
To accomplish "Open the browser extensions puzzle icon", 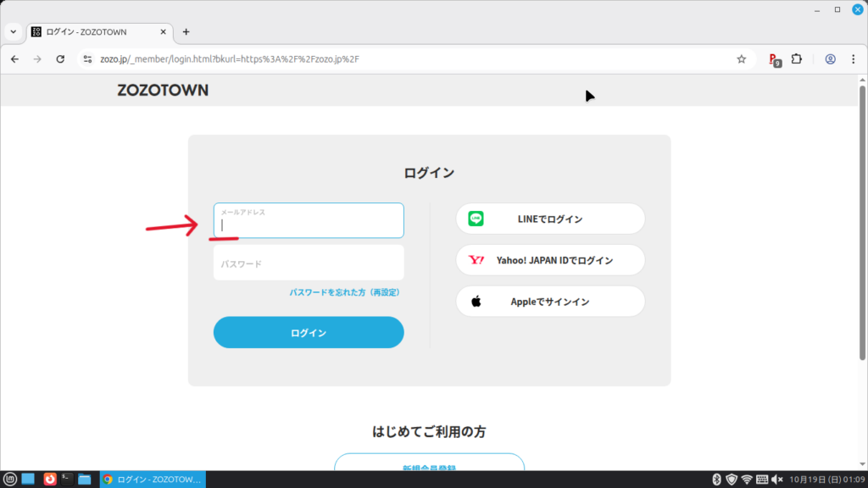I will tap(797, 59).
